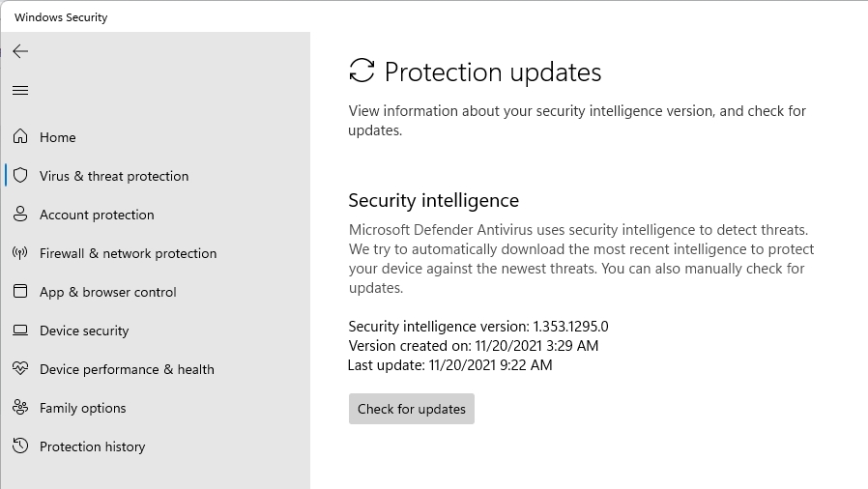
Task: Click the Account protection person icon
Action: pos(20,215)
